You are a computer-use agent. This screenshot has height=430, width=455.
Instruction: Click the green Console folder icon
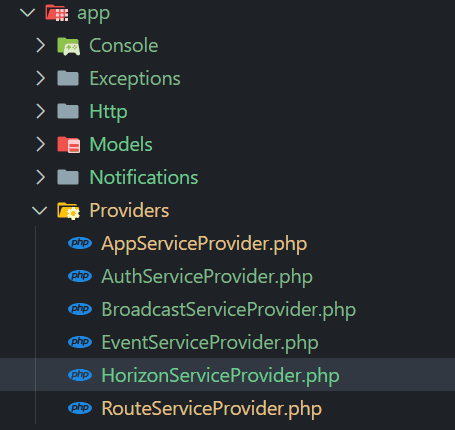pyautogui.click(x=68, y=46)
